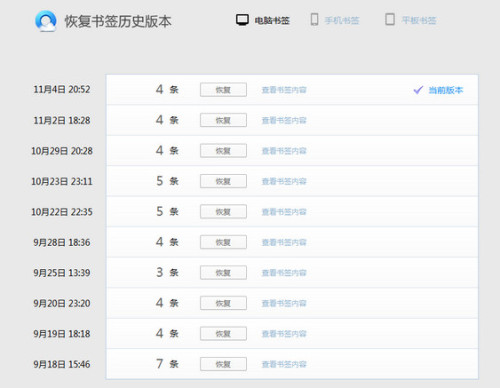Restore the 10月23日 23:11 version
Viewport: 500px width, 388px height.
click(x=223, y=181)
